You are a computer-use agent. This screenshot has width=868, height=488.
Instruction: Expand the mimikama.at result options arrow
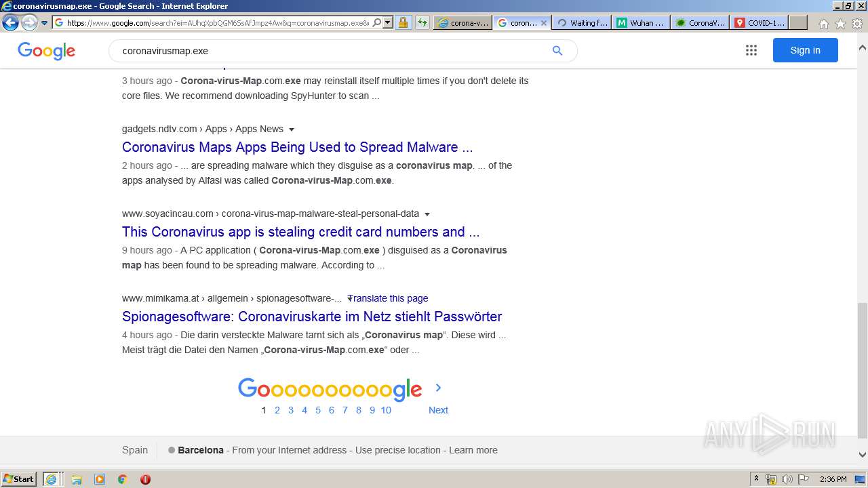[349, 298]
